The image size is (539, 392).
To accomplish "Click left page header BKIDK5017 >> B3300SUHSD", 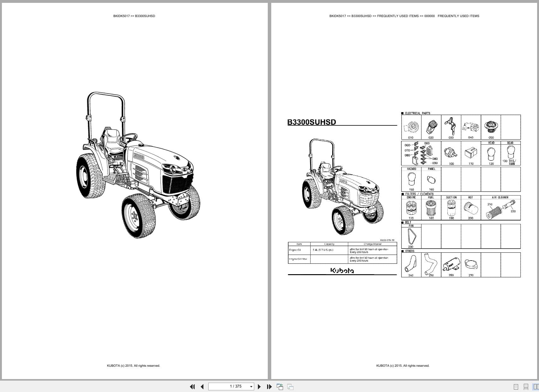I will pos(134,16).
